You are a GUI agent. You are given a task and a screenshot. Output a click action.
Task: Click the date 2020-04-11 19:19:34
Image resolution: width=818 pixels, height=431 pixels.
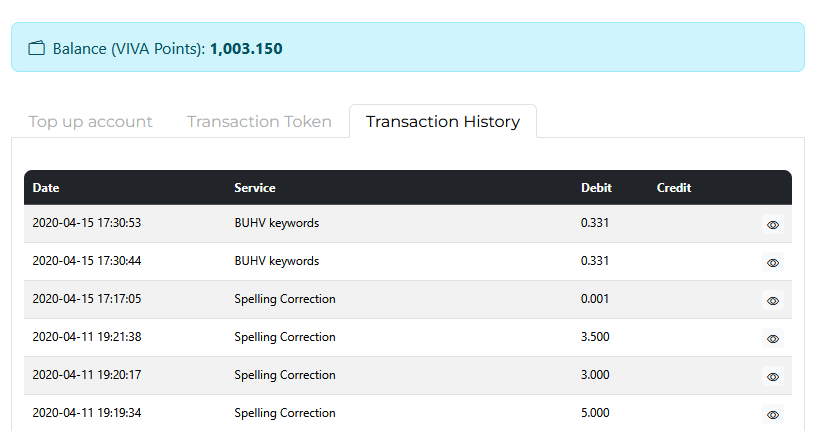[86, 413]
